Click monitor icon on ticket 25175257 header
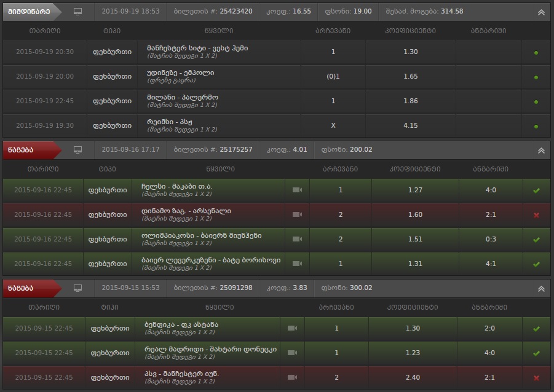The height and width of the screenshot is (392, 554). 77,150
